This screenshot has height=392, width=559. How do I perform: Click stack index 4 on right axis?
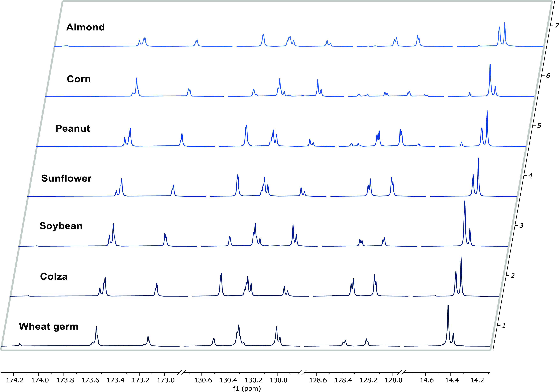pyautogui.click(x=530, y=175)
